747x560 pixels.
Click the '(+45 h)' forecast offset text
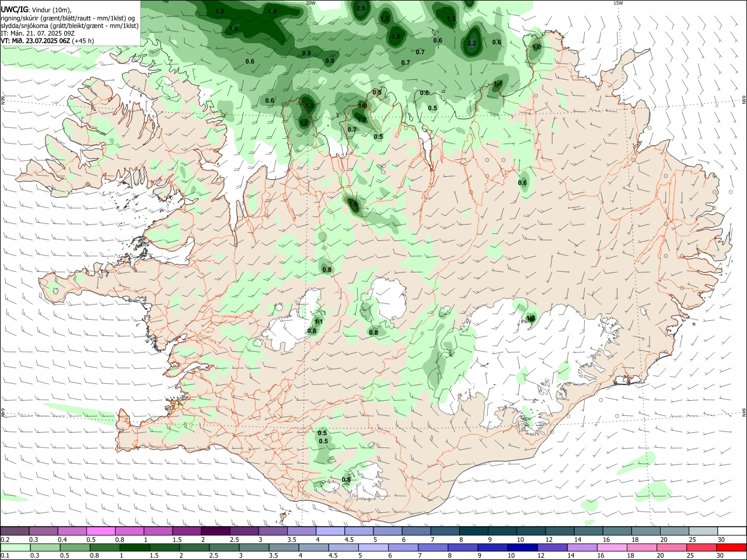point(83,41)
